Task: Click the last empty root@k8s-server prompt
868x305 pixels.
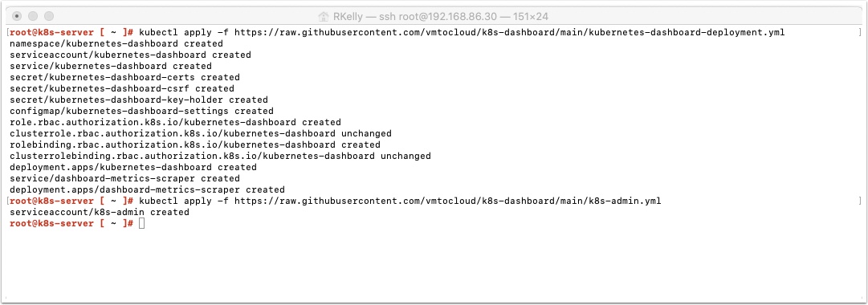Action: click(x=71, y=223)
